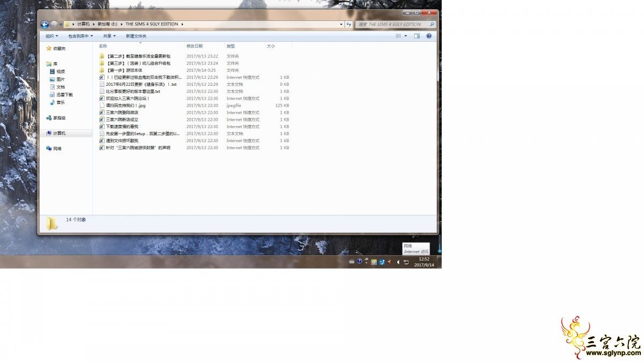Screen dimensions: 644x362
Task: Click the refresh button beside the address bar
Action: (349, 24)
